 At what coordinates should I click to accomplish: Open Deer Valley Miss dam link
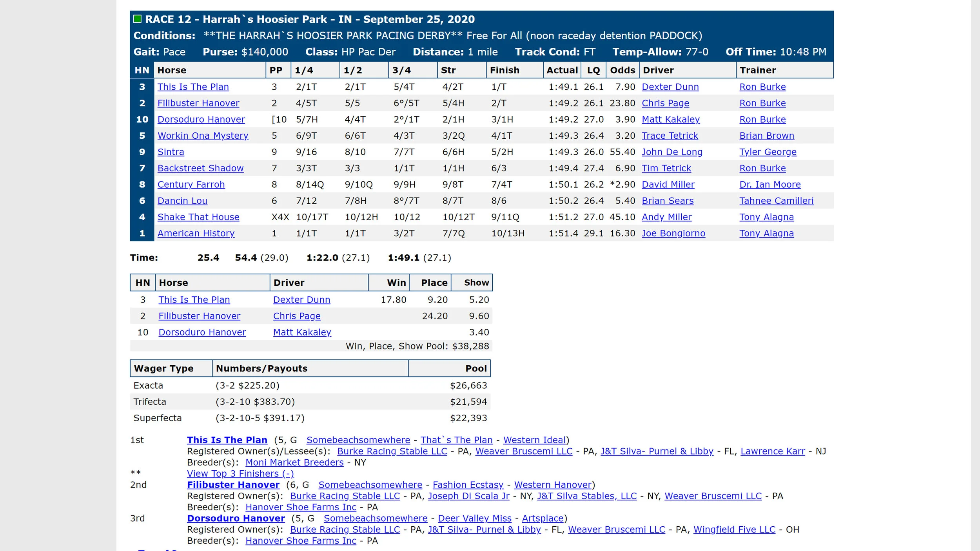[475, 518]
